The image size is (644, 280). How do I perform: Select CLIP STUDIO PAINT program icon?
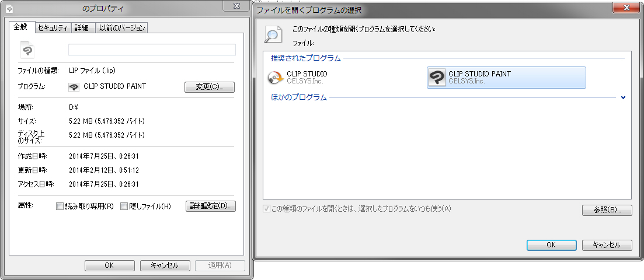click(437, 78)
